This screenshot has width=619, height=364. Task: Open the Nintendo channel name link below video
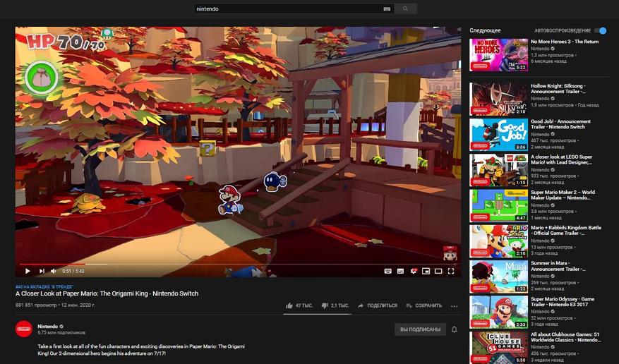(x=48, y=326)
